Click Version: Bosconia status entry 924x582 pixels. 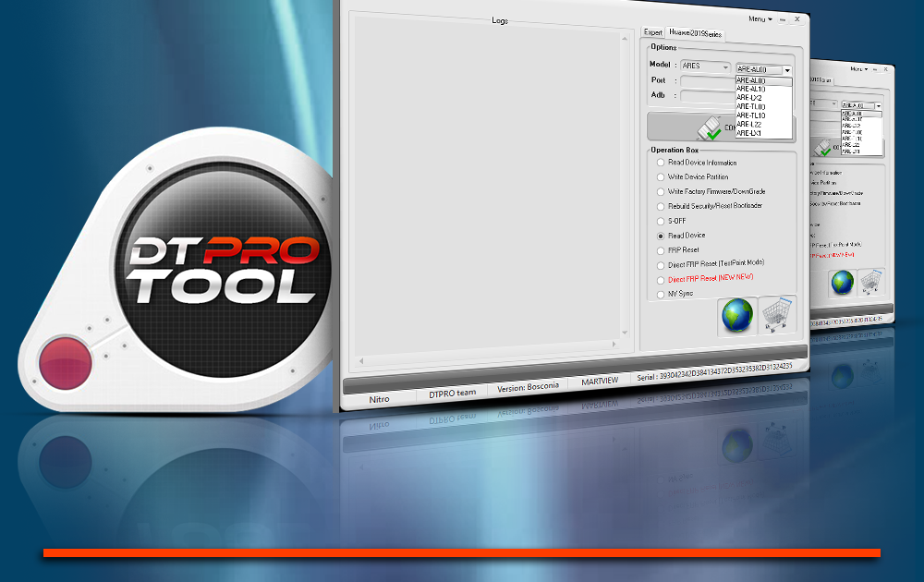(528, 387)
